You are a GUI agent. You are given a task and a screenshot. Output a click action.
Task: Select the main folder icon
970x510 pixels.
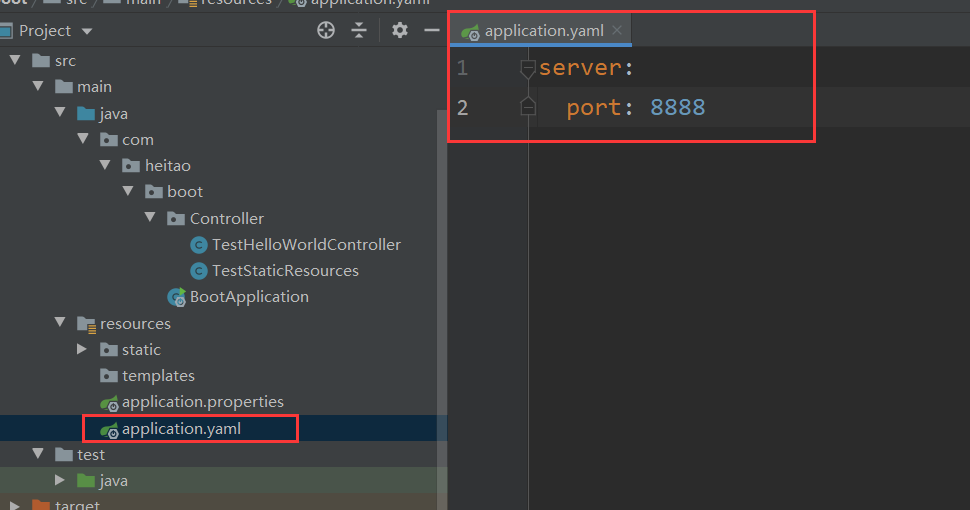tap(64, 87)
